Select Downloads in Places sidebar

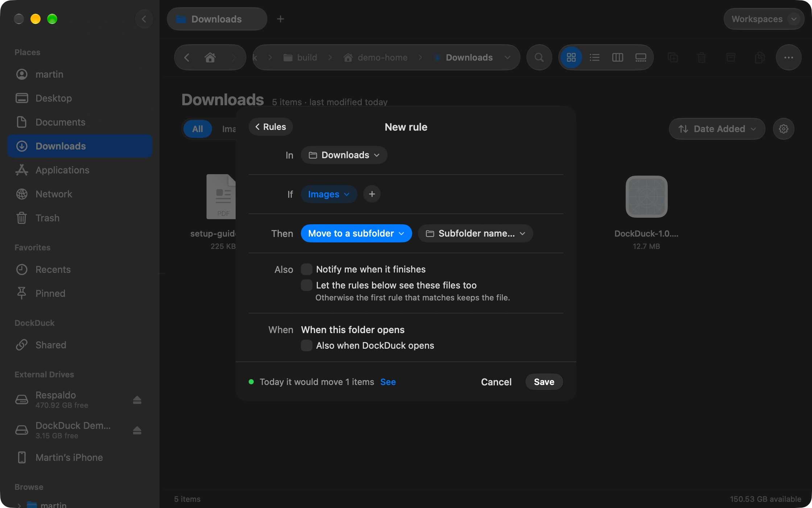click(x=80, y=146)
